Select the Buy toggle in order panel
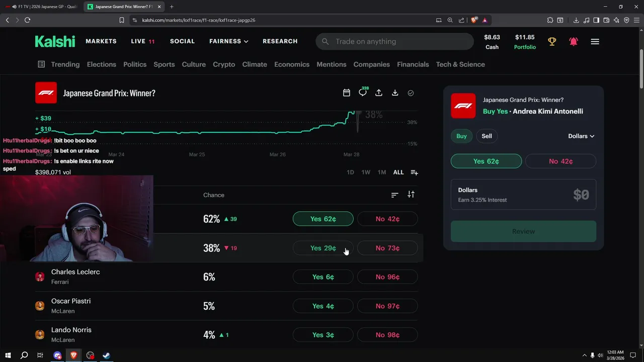Image resolution: width=644 pixels, height=362 pixels. 461,136
